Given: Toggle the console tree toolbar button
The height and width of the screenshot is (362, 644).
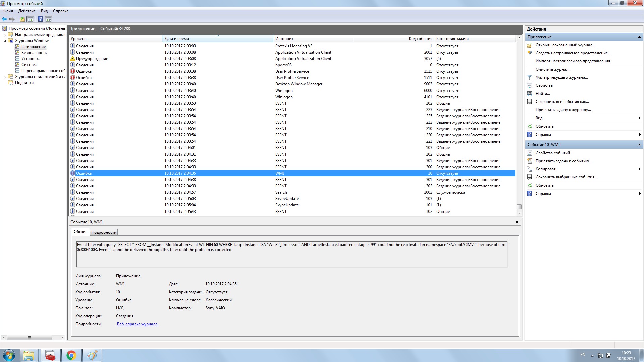Looking at the screenshot, I should pos(31,19).
